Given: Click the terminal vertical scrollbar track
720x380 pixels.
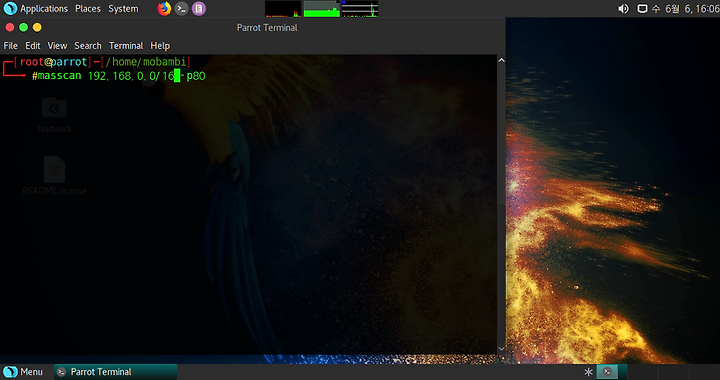Looking at the screenshot, I should point(501,204).
